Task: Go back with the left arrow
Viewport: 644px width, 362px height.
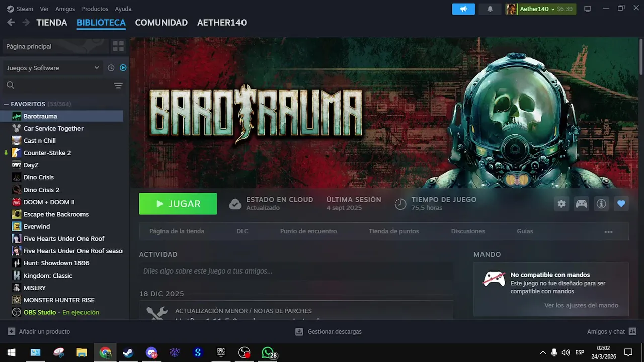Action: 11,22
